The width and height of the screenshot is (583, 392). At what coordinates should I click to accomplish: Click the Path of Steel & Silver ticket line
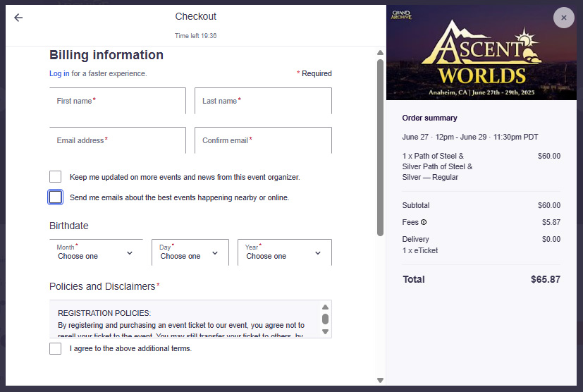(437, 166)
